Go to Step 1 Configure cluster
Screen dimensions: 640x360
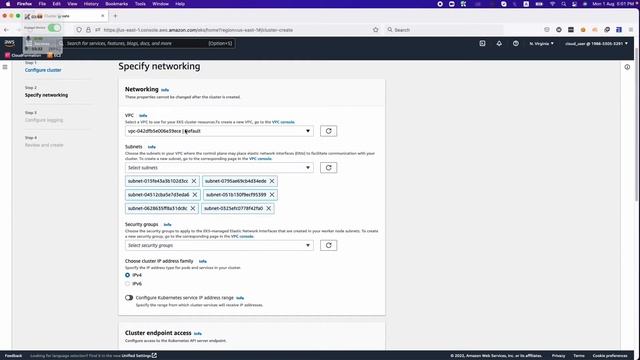pos(43,70)
